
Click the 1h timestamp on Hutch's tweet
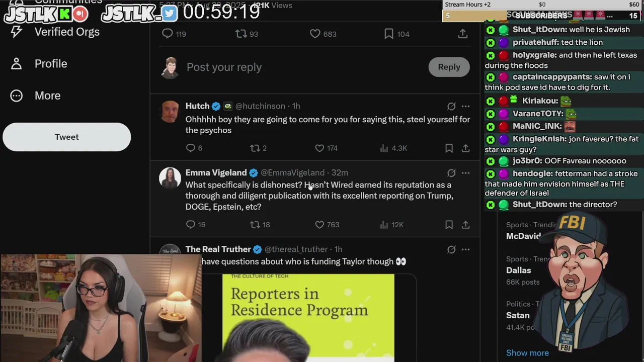coord(296,106)
